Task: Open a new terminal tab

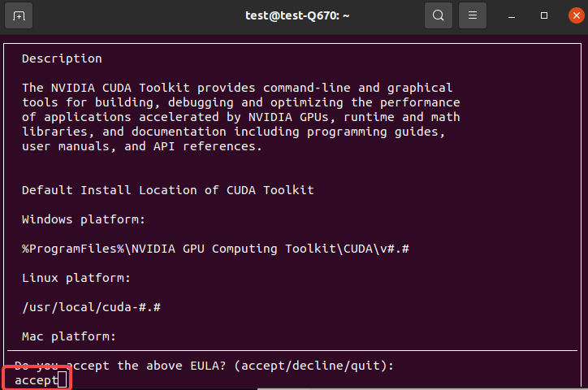Action: pyautogui.click(x=19, y=15)
